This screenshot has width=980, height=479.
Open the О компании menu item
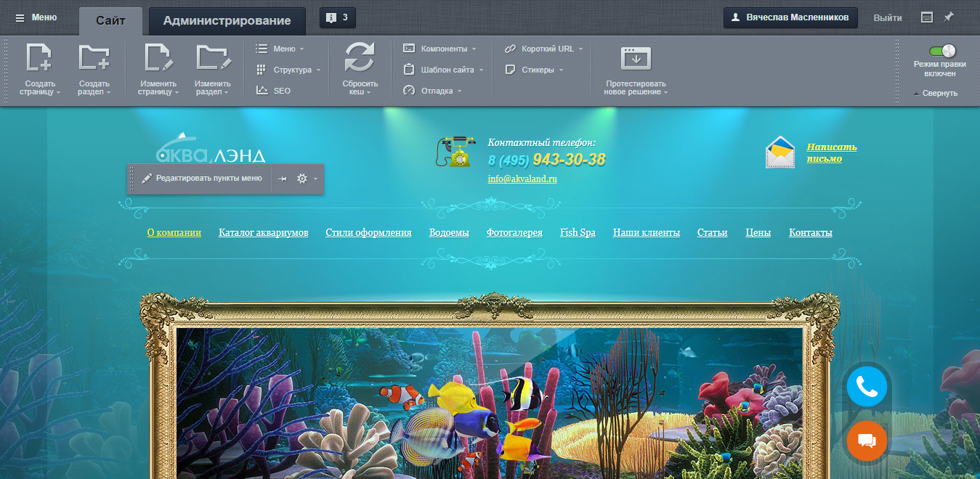pos(174,233)
